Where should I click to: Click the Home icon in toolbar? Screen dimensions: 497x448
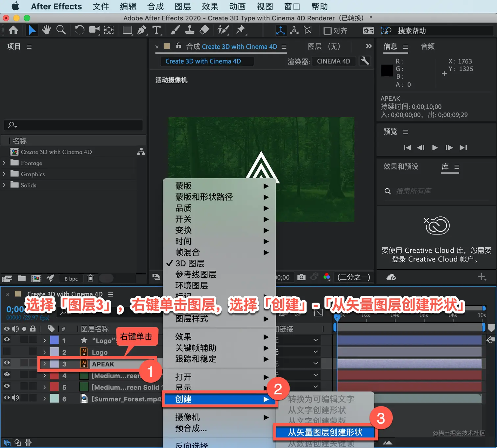(13, 30)
